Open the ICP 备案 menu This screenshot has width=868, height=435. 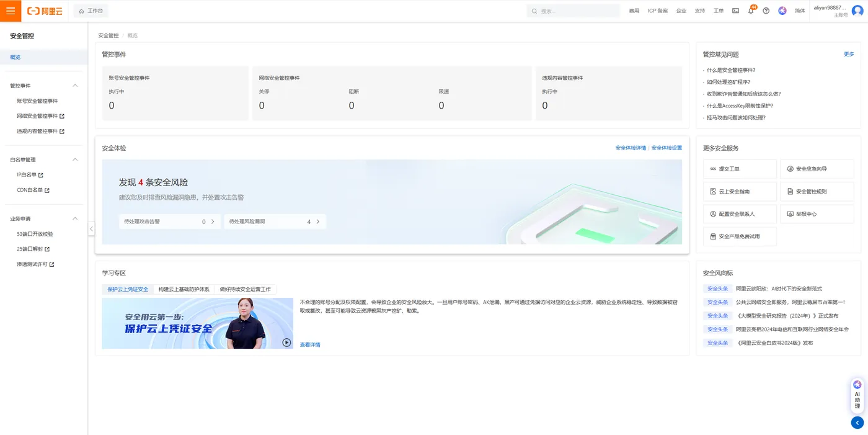click(x=658, y=11)
